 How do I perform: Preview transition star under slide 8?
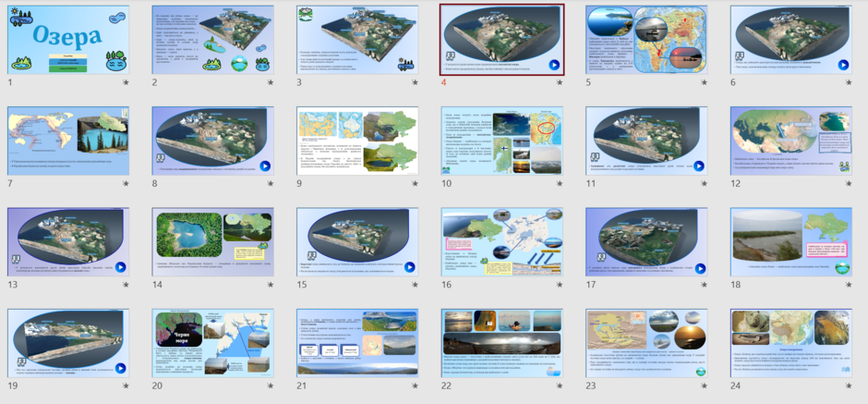tap(271, 183)
